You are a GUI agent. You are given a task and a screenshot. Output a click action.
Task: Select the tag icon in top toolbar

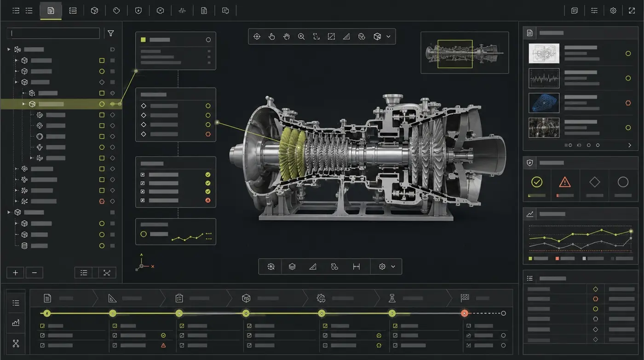click(116, 11)
